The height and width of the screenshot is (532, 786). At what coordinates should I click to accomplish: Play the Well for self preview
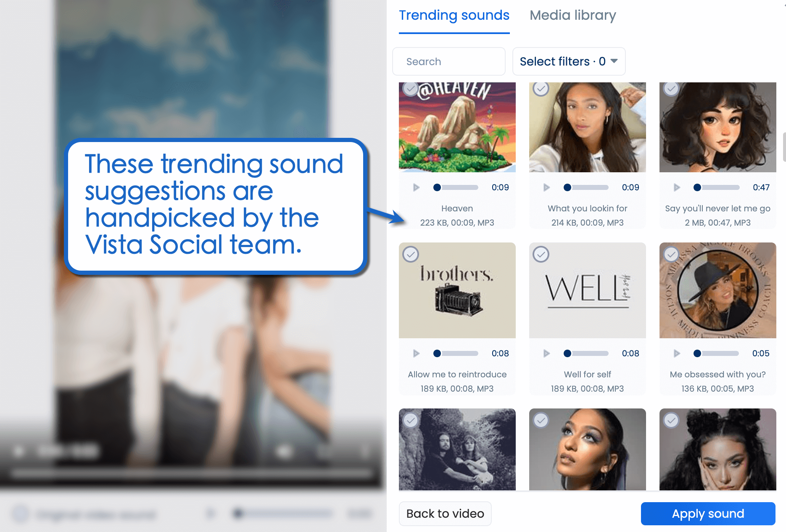[x=546, y=353]
